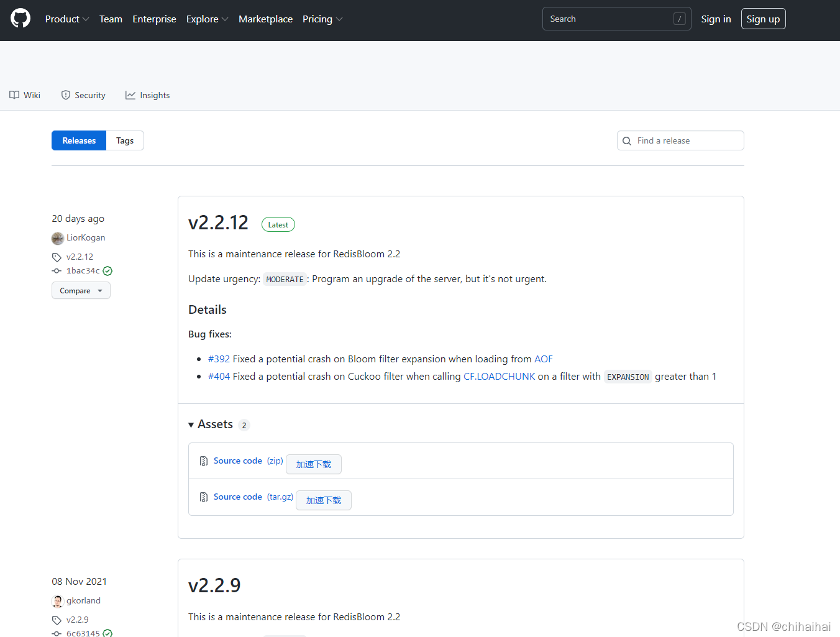Image resolution: width=840 pixels, height=637 pixels.
Task: Focus the GitHub search box
Action: point(616,19)
